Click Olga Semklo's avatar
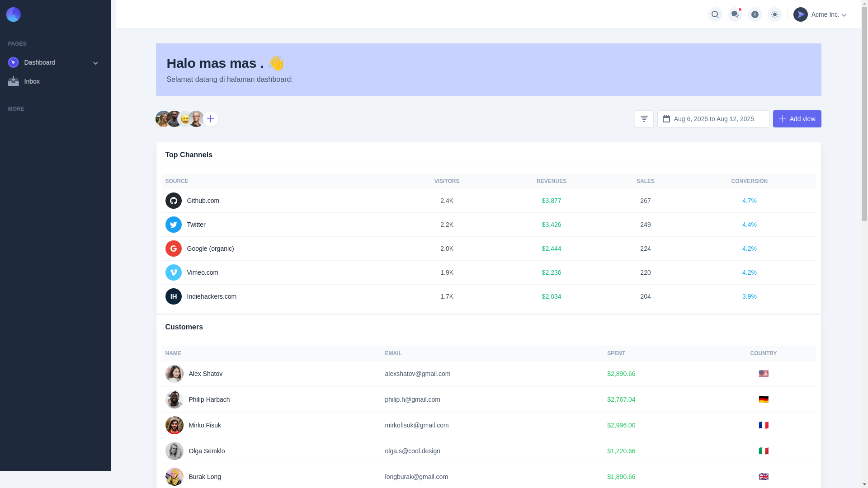868x488 pixels. (174, 451)
